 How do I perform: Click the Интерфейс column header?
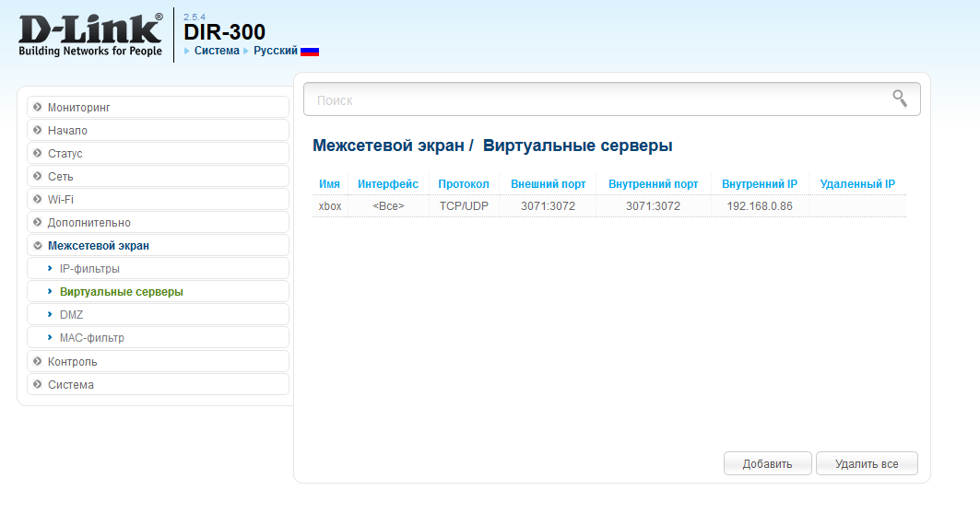[x=388, y=184]
